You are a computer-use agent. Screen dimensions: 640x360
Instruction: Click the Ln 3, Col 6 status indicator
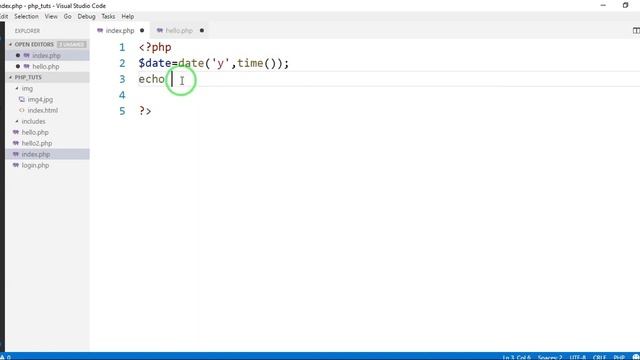516,357
